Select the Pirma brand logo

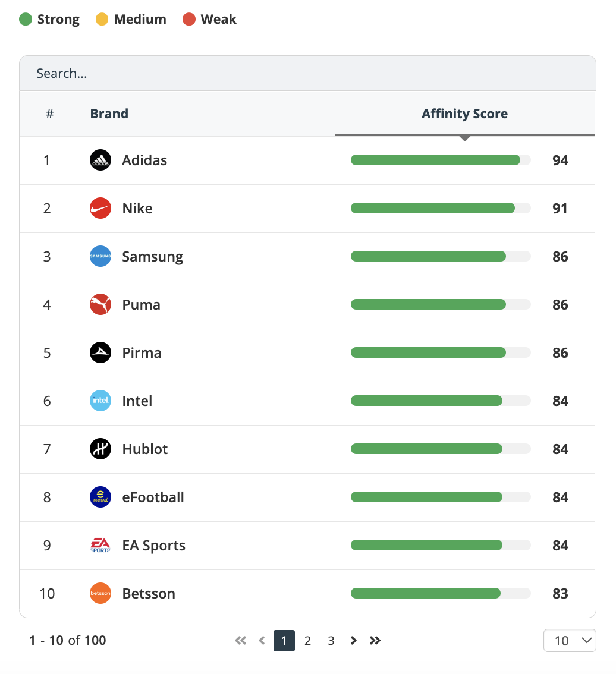100,352
